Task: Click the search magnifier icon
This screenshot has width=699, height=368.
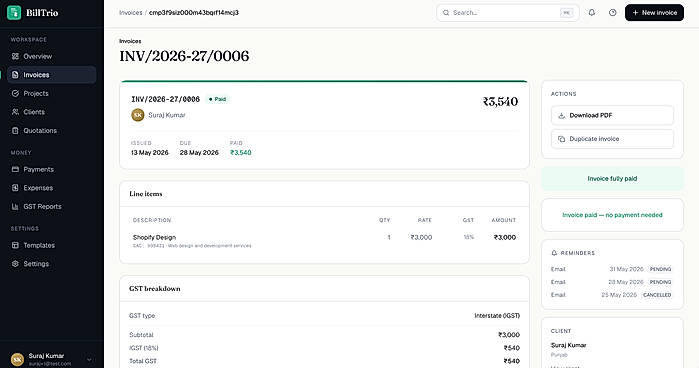Action: pyautogui.click(x=446, y=12)
